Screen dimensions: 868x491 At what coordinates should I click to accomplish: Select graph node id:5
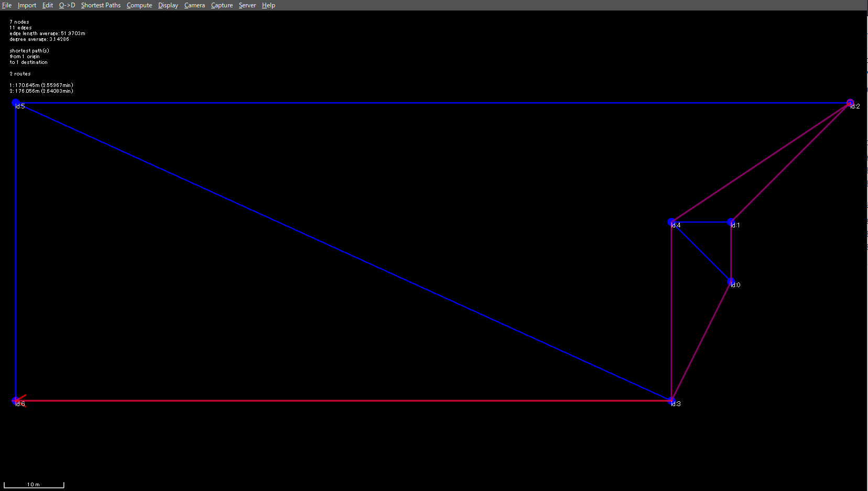[x=16, y=103]
